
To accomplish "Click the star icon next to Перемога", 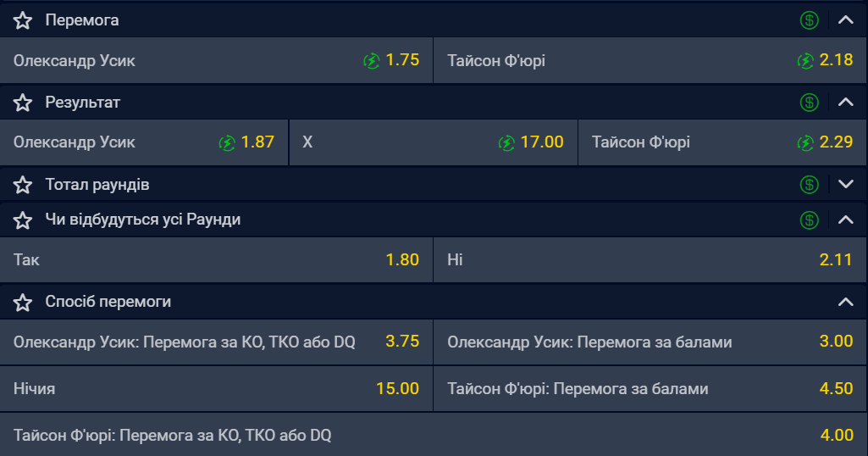I will click(x=23, y=20).
